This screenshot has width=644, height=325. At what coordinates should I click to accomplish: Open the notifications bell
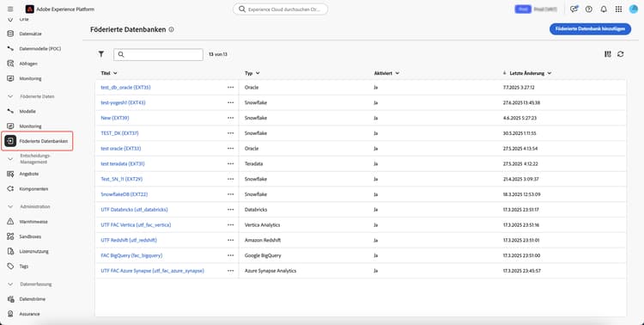604,9
